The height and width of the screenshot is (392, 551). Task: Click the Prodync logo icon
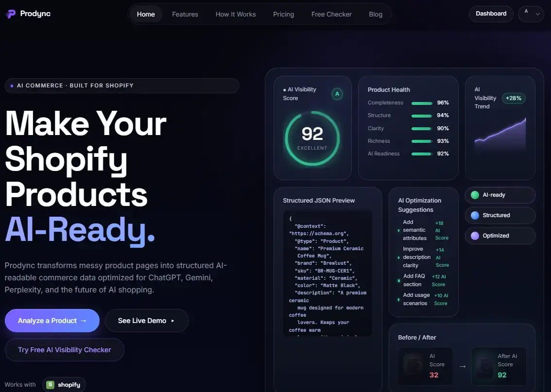[11, 14]
